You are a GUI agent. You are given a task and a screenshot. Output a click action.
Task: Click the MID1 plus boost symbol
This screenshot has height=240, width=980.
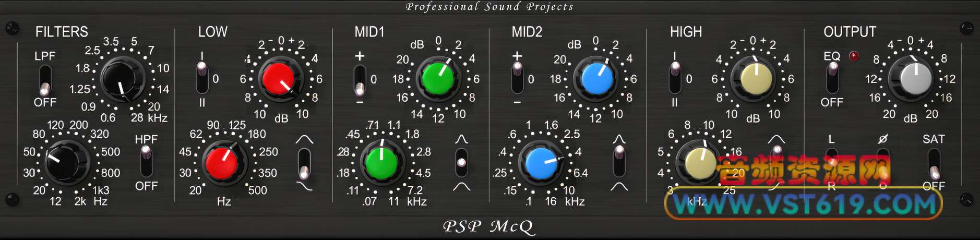pos(360,56)
